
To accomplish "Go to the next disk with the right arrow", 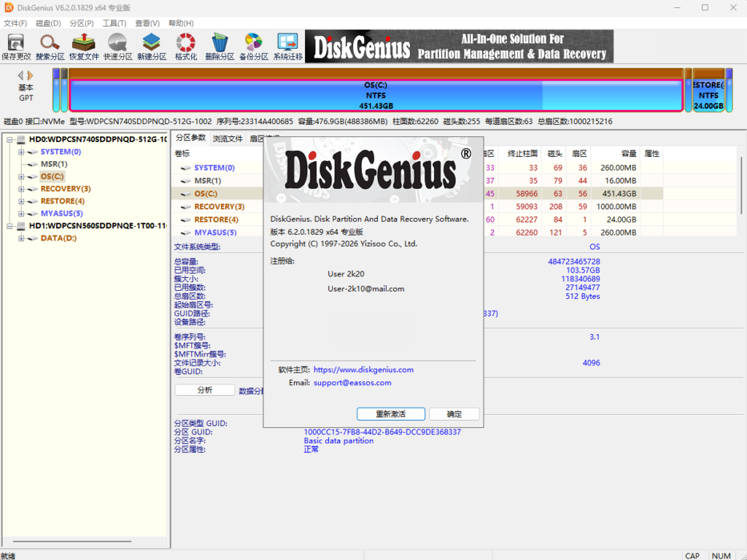I will [x=30, y=75].
